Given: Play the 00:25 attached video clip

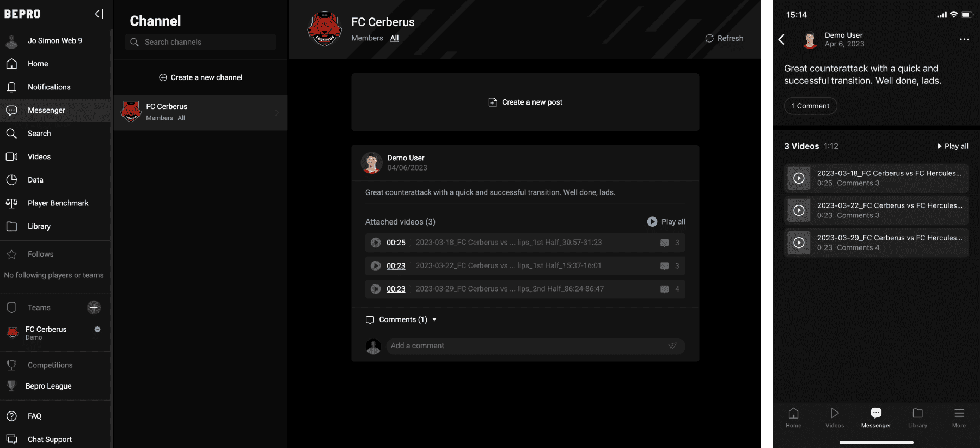Looking at the screenshot, I should (376, 243).
